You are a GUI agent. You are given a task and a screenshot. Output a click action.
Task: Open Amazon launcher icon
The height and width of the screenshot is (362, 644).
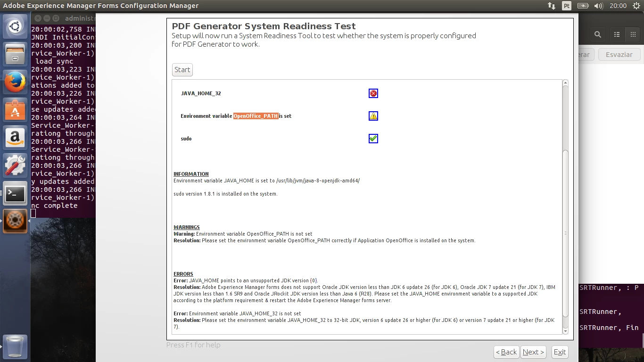(15, 138)
